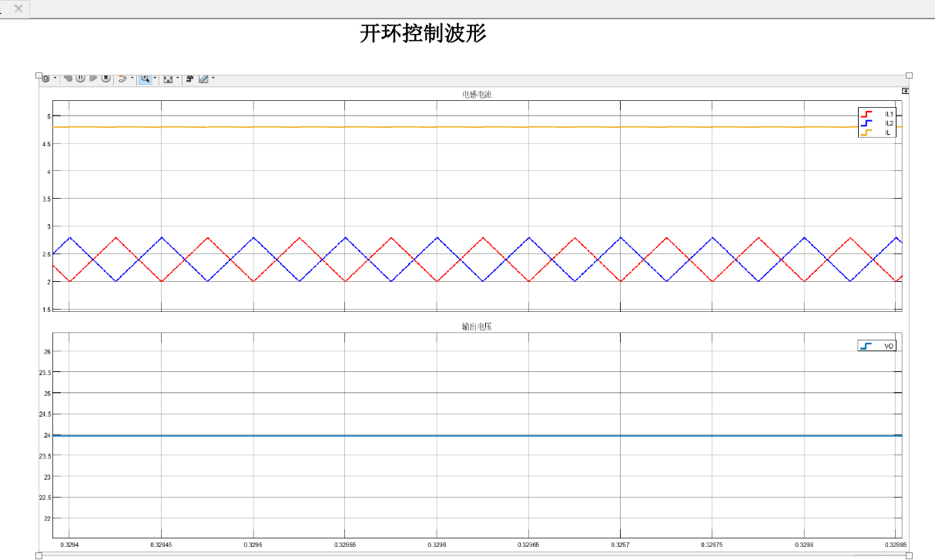Click x-axis tick label 0.32985
The image size is (935, 560).
896,545
